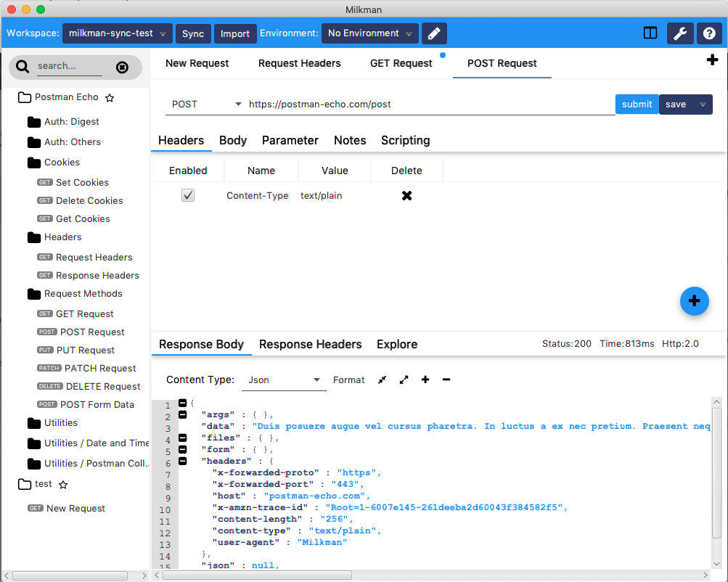Screen dimensions: 728x582
Task: Click the search magnifier icon
Action: (x=23, y=66)
